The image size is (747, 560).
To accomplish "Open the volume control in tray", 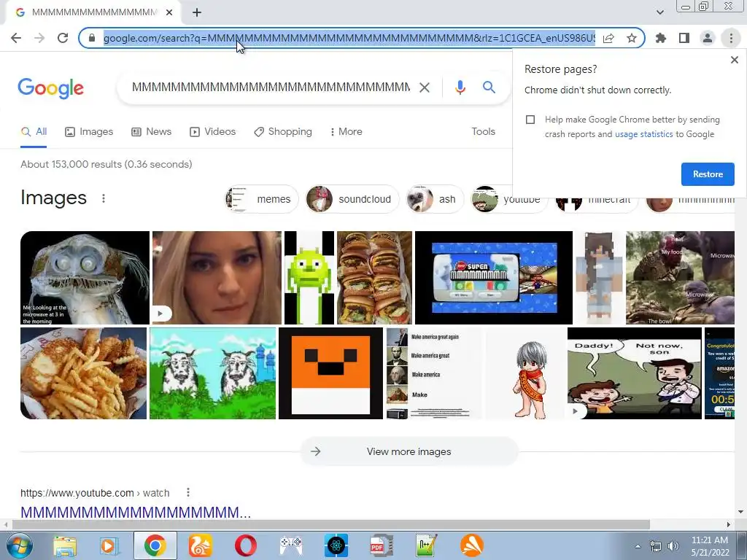I will pyautogui.click(x=673, y=546).
